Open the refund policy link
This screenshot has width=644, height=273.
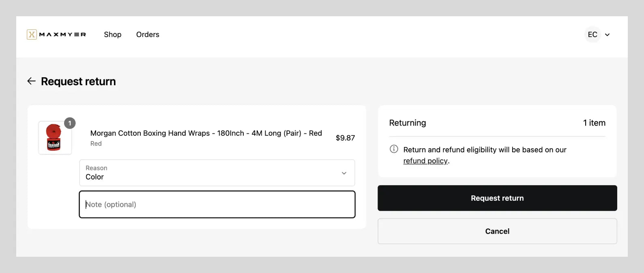point(425,161)
